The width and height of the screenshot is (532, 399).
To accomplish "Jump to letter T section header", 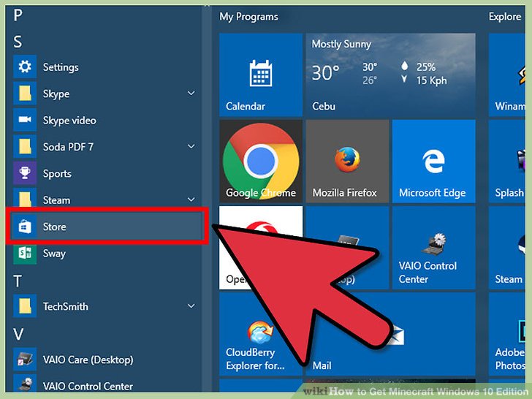I will pyautogui.click(x=18, y=281).
